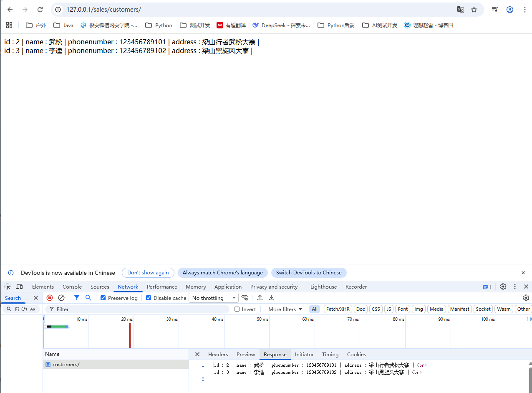Open the DevTools settings gear

(x=503, y=287)
